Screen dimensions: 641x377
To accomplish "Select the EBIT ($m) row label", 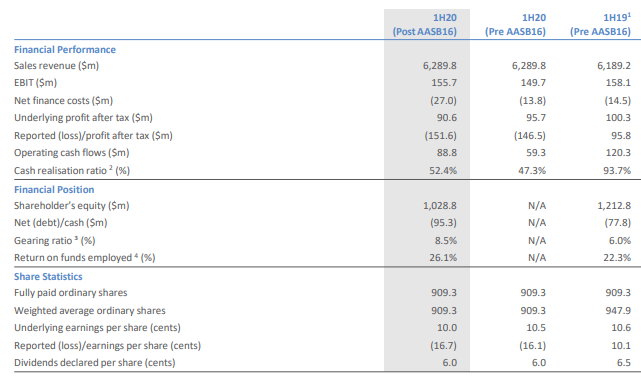I will point(36,83).
